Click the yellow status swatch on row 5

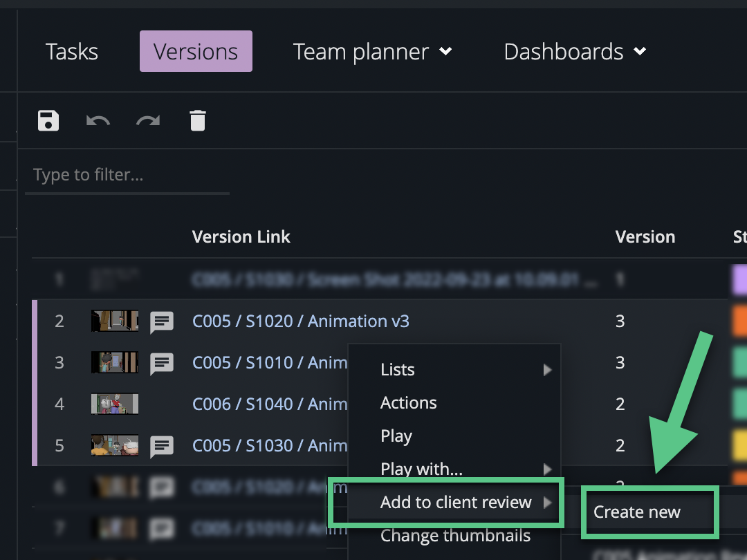[x=739, y=446]
